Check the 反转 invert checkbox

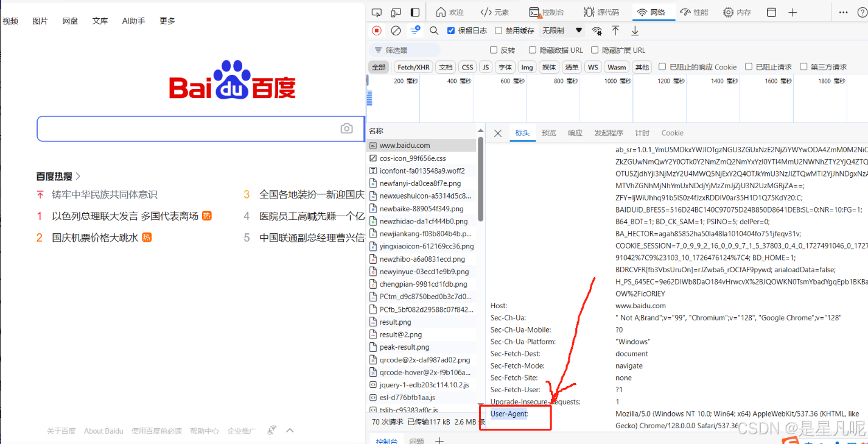494,50
